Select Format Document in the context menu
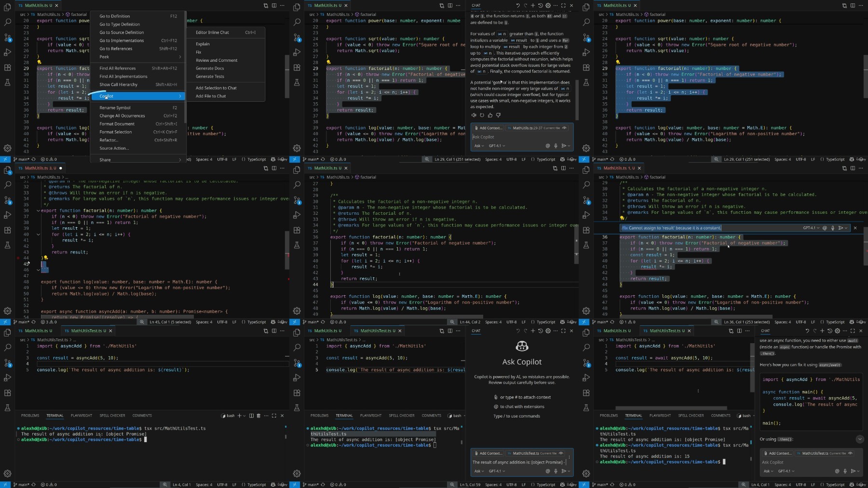Image resolution: width=868 pixels, height=488 pixels. pyautogui.click(x=138, y=124)
